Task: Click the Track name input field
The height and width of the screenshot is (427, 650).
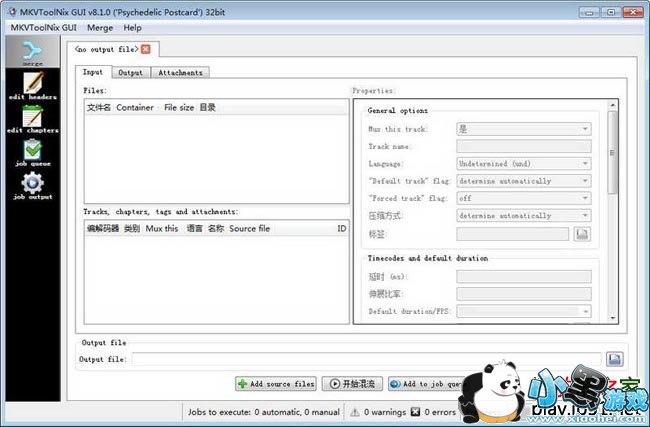Action: click(524, 146)
